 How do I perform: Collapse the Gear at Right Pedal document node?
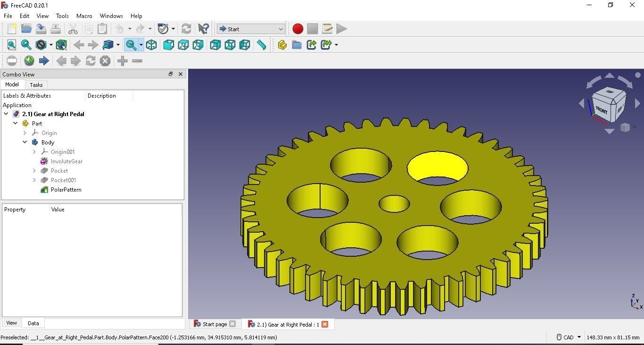6,114
